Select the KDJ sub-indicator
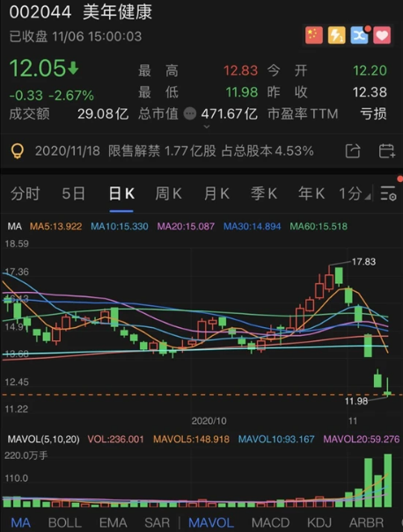Screen dimensions: 403x532 319,522
